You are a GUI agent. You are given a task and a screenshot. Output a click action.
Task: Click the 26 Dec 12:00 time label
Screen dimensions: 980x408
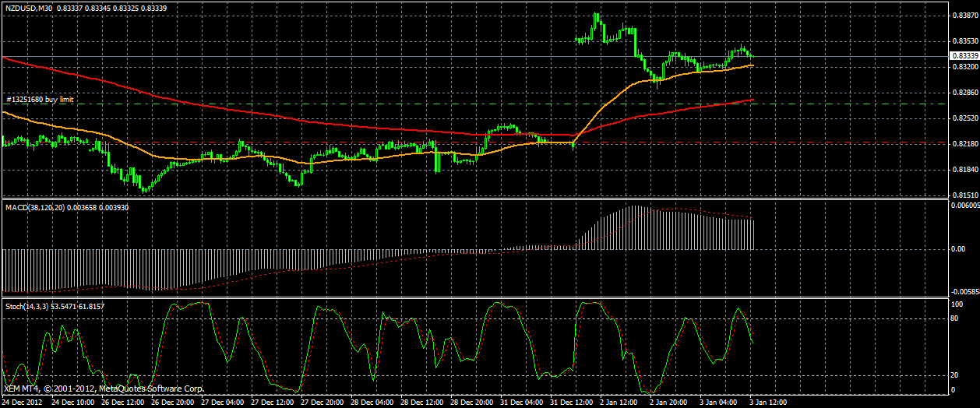[x=123, y=403]
